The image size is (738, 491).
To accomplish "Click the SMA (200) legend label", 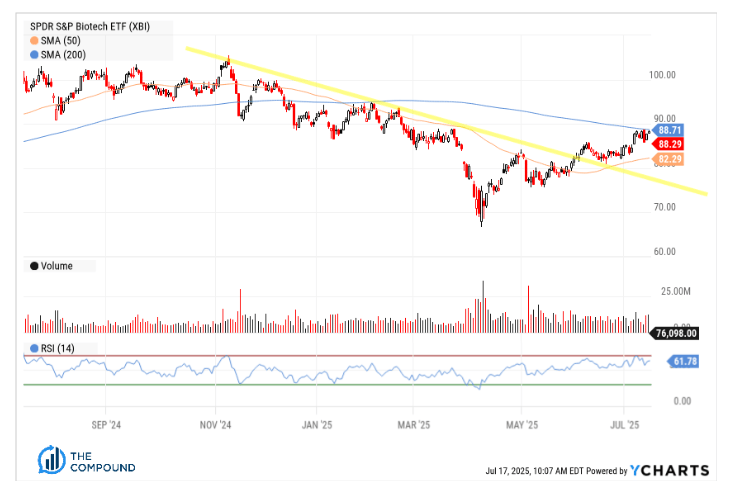I will pyautogui.click(x=63, y=55).
